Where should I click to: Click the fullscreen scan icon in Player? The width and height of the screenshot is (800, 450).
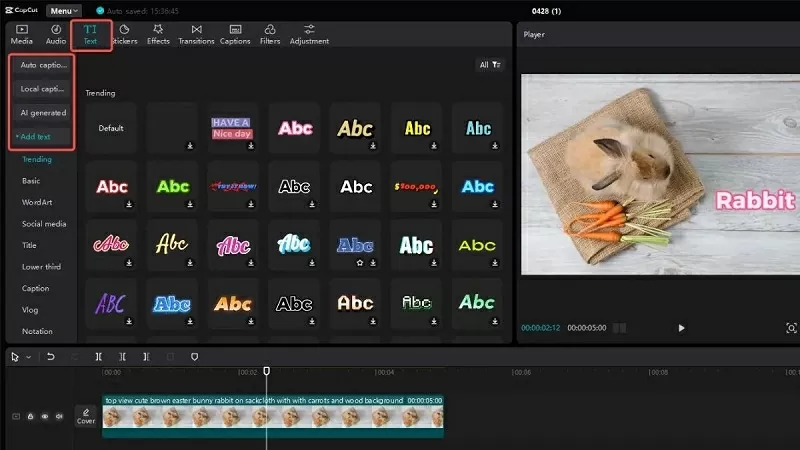(x=791, y=328)
